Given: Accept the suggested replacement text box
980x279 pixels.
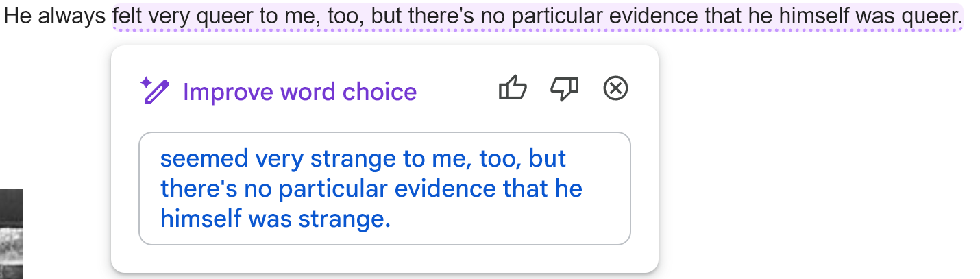Looking at the screenshot, I should point(384,189).
